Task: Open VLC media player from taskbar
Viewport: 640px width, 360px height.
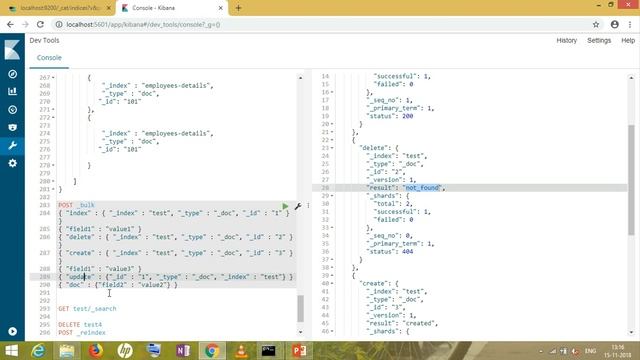Action: click(241, 351)
